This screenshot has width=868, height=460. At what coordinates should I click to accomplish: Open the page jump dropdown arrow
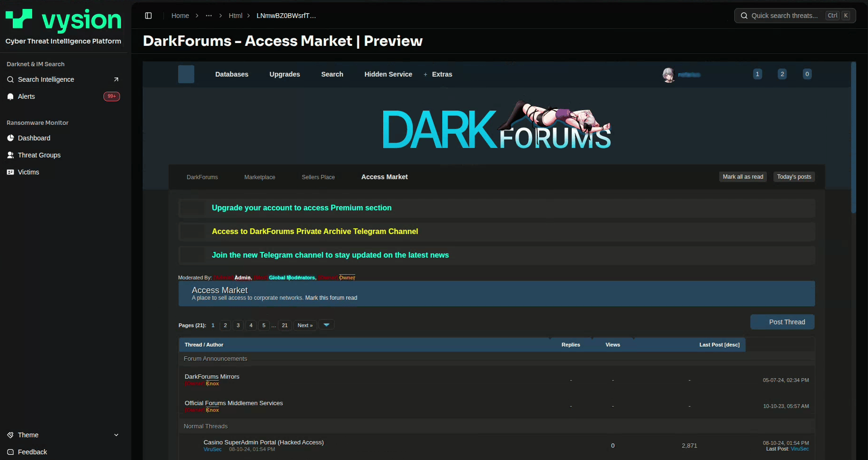point(327,325)
